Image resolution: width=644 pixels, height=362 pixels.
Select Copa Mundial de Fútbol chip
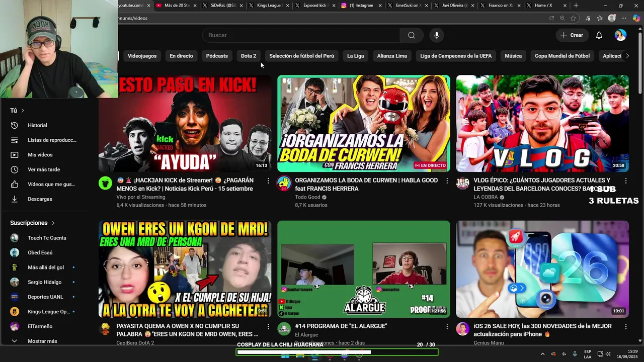coord(562,56)
